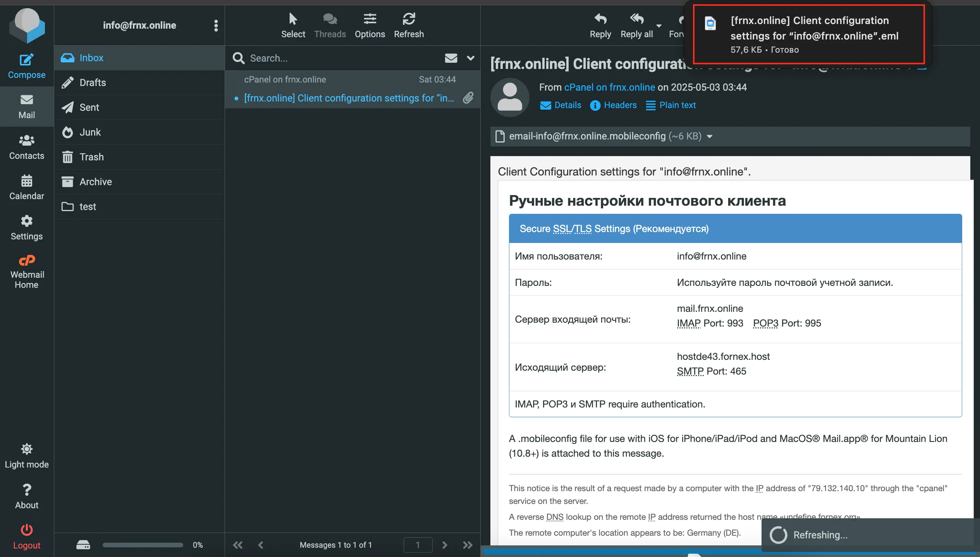Open the Junk folder
The image size is (980, 557).
[90, 132]
